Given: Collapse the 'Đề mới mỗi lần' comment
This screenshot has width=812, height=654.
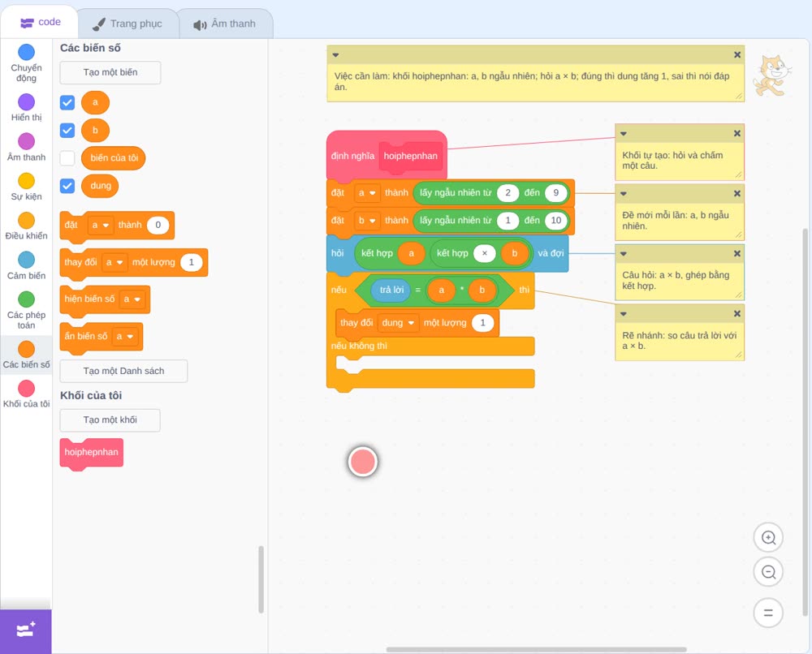Looking at the screenshot, I should (x=624, y=193).
